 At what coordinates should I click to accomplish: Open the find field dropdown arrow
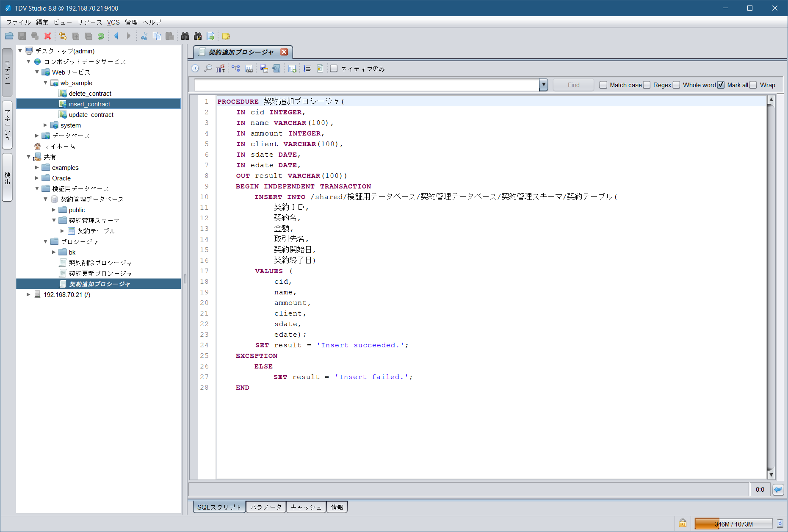[544, 85]
